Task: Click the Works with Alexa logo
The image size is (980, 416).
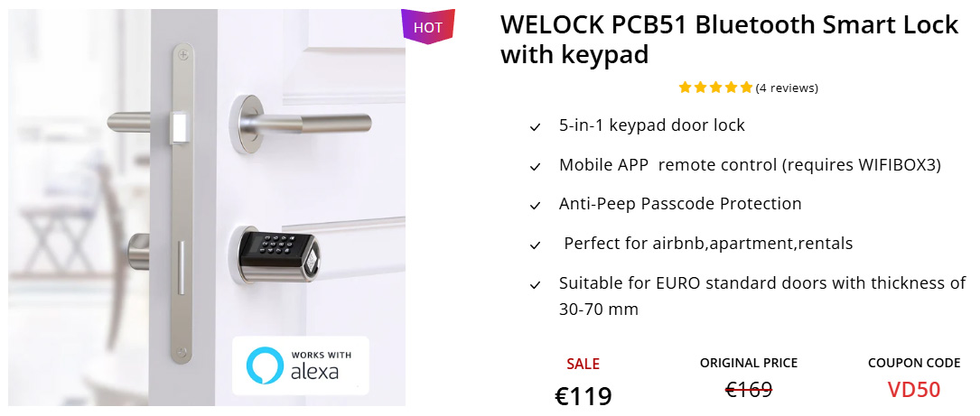Action: (x=300, y=365)
